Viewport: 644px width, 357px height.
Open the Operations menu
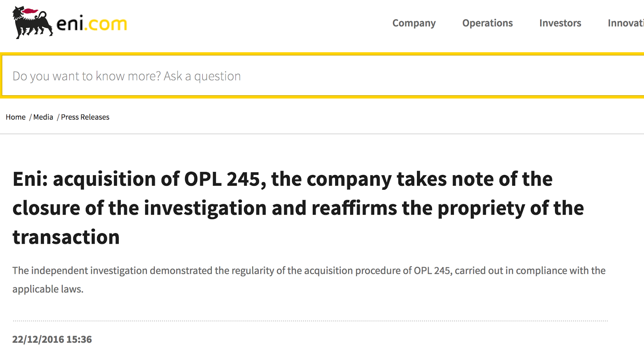pos(487,23)
